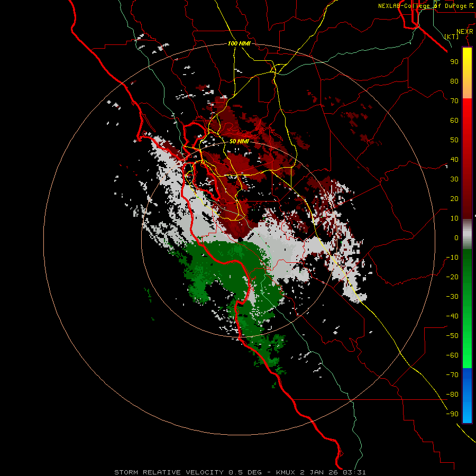
Task: Click the [KT] units label
Action: point(452,36)
